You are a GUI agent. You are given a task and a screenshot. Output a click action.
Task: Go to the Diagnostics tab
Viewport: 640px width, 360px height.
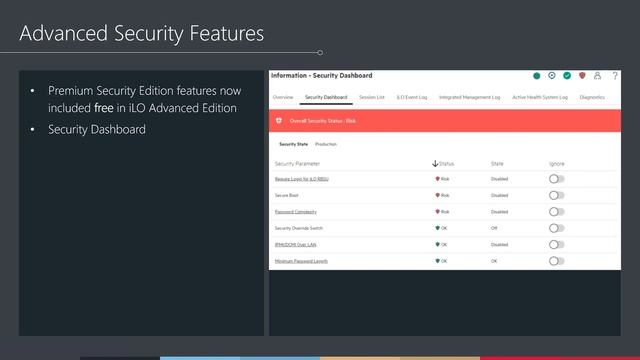point(592,97)
